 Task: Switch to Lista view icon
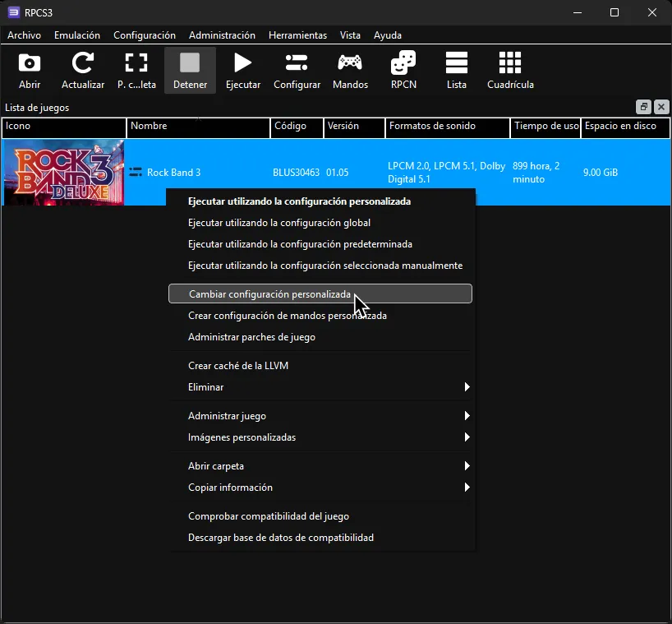tap(457, 69)
